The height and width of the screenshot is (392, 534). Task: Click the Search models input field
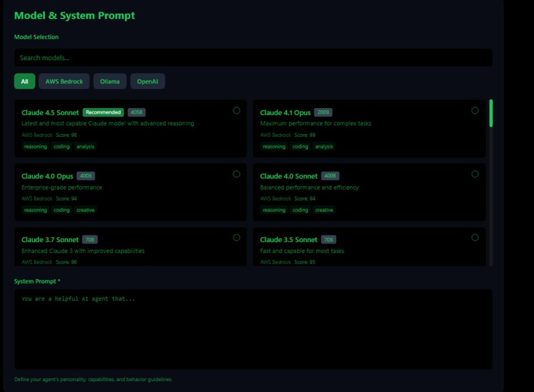point(253,58)
